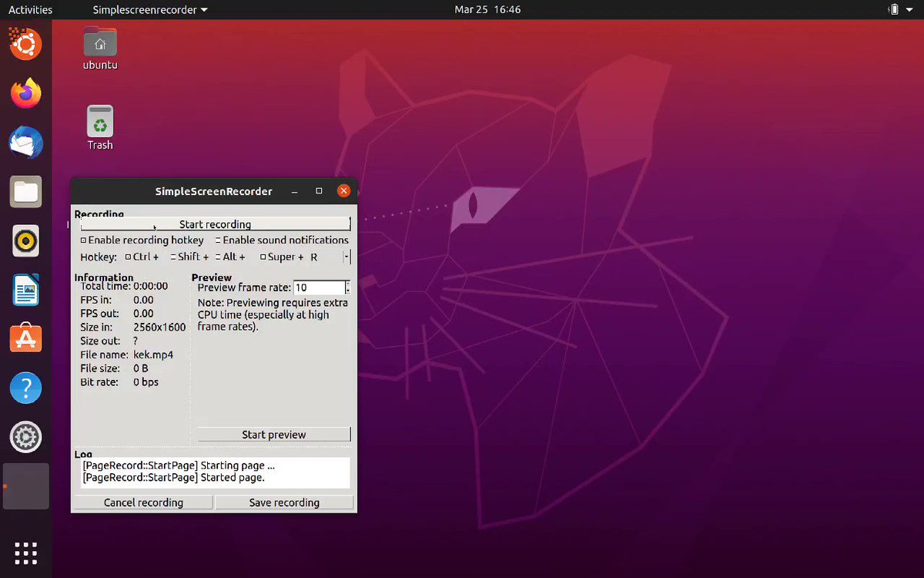Click Start preview button

tap(274, 435)
